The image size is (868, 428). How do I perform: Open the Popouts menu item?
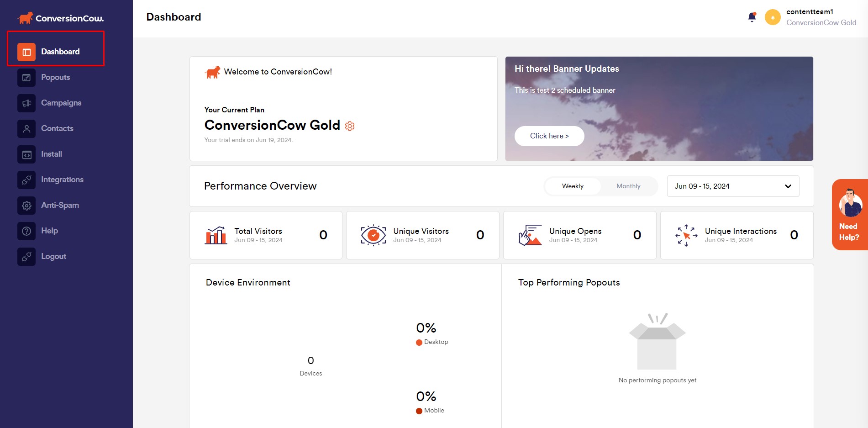[x=56, y=77]
